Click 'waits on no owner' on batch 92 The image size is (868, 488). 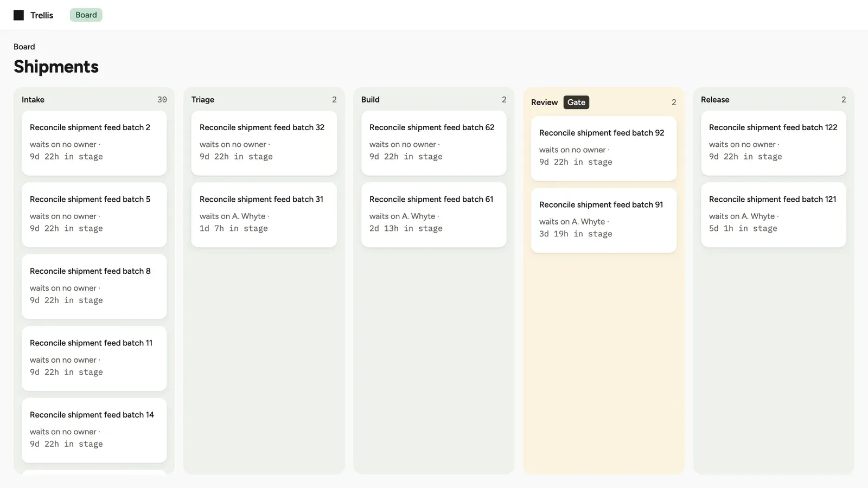coord(572,150)
